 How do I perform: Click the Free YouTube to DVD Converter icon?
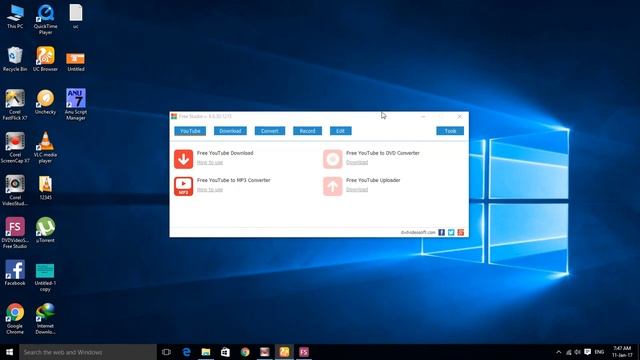pos(333,159)
